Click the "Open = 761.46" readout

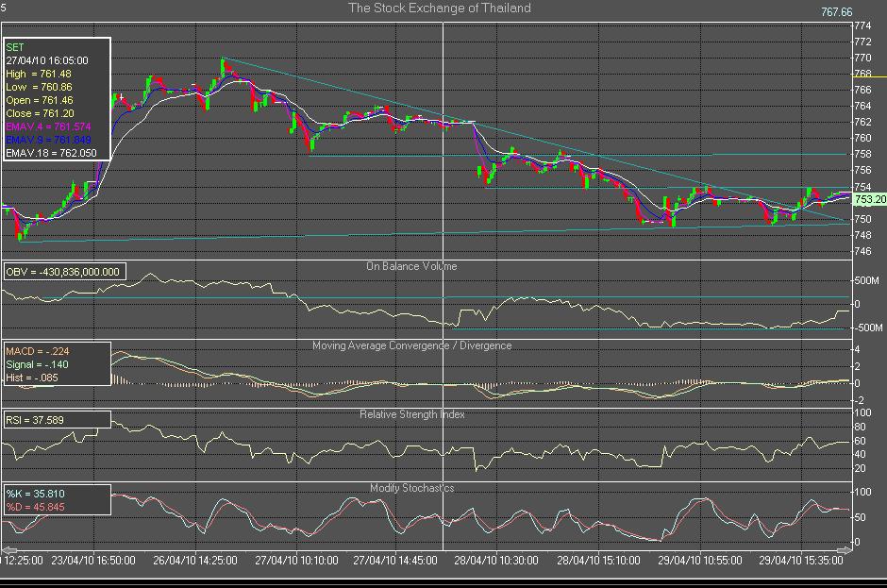point(40,100)
